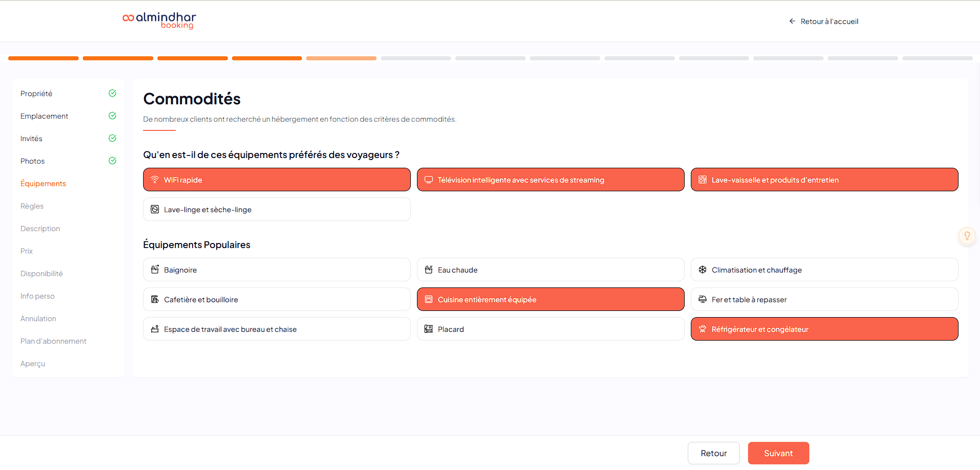Screen dimensions: 980x470
Task: Click the washing machine icon for Lave-linge
Action: tap(155, 209)
